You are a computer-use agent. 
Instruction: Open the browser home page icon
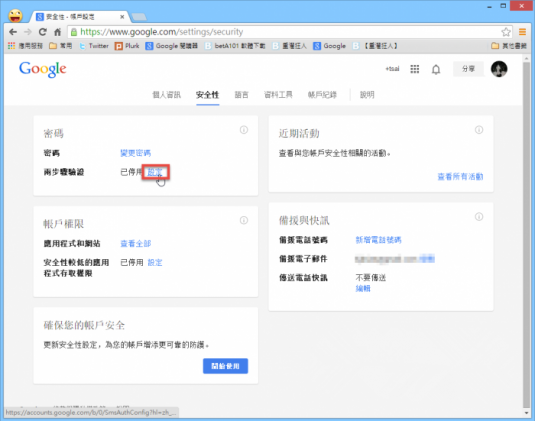tap(57, 32)
